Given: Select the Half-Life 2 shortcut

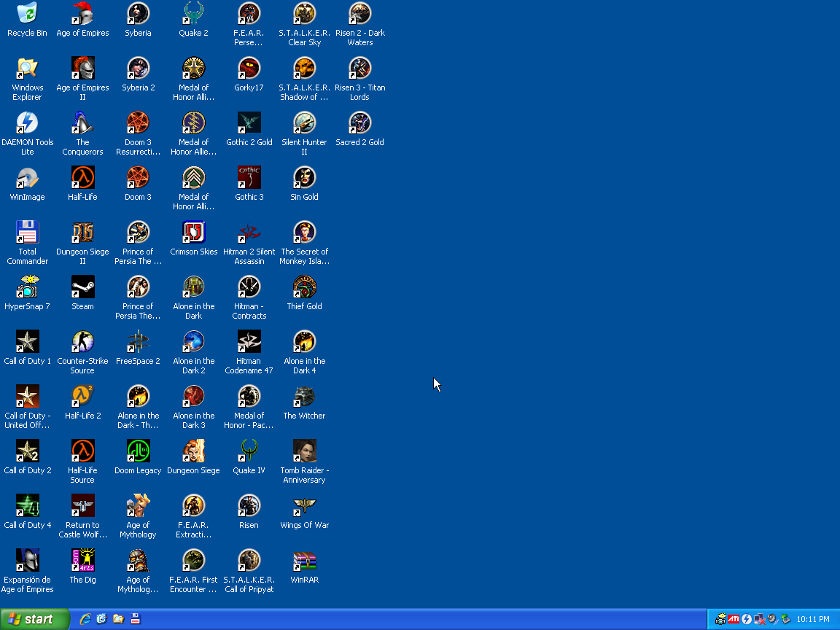Looking at the screenshot, I should 83,397.
